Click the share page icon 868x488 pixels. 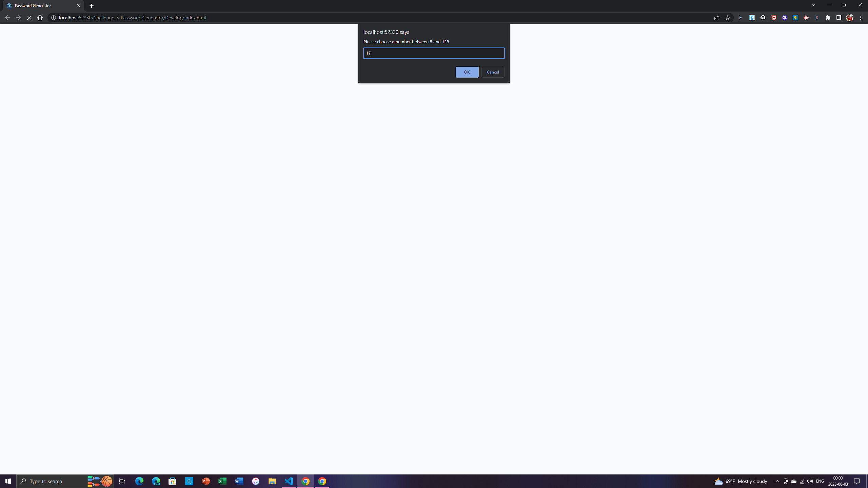[x=716, y=18]
